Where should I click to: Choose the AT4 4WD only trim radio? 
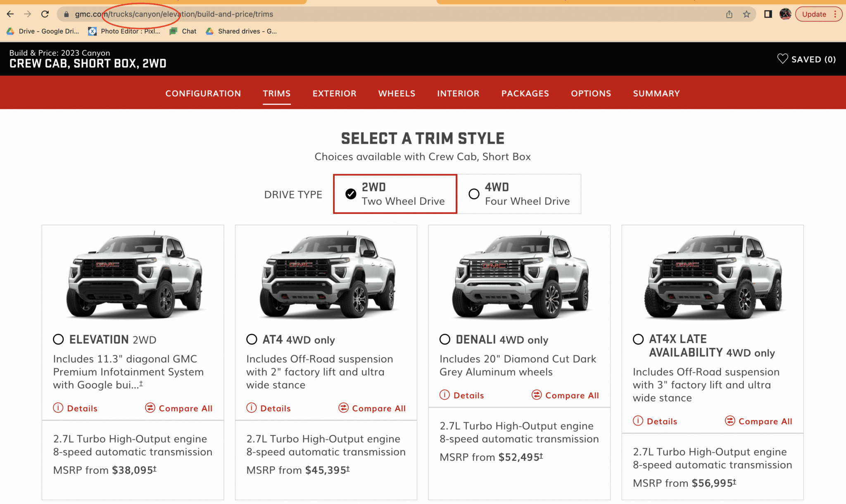click(x=252, y=339)
